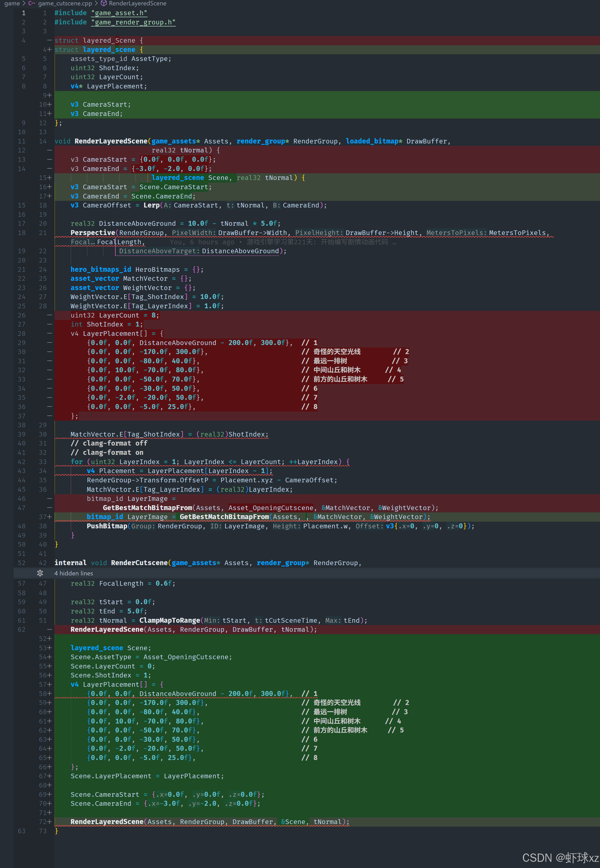
Task: Select game_cutscene.cpp breadcrumb item
Action: [65, 3]
